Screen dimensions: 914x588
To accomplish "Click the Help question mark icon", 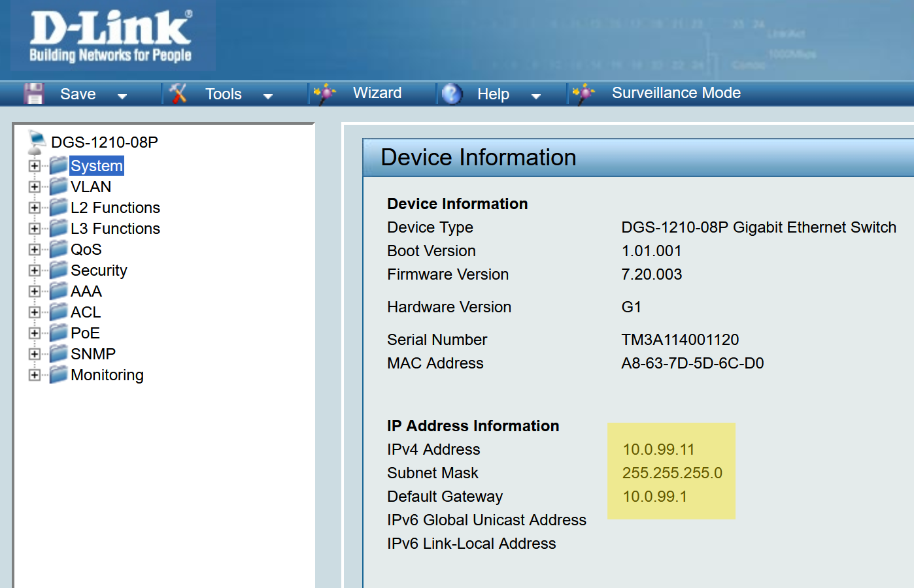I will pyautogui.click(x=452, y=93).
